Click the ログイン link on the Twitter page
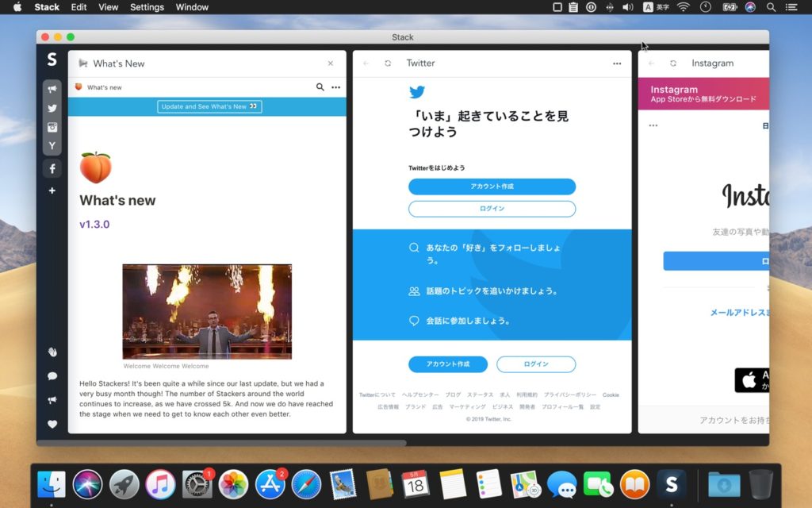812x508 pixels. [x=492, y=209]
